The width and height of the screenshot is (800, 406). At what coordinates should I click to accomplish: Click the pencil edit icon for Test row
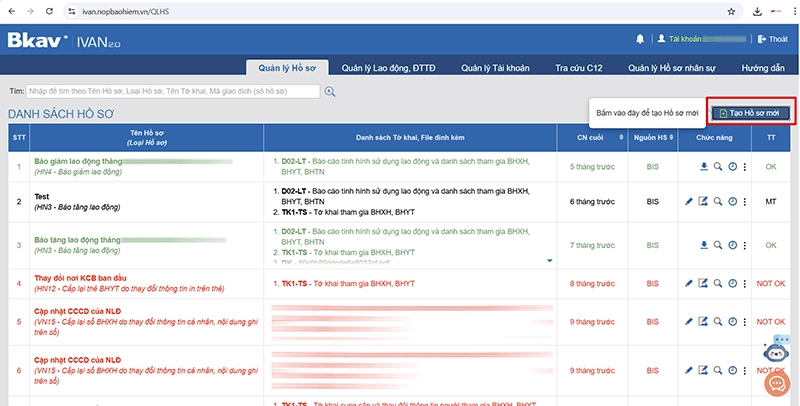coord(689,201)
